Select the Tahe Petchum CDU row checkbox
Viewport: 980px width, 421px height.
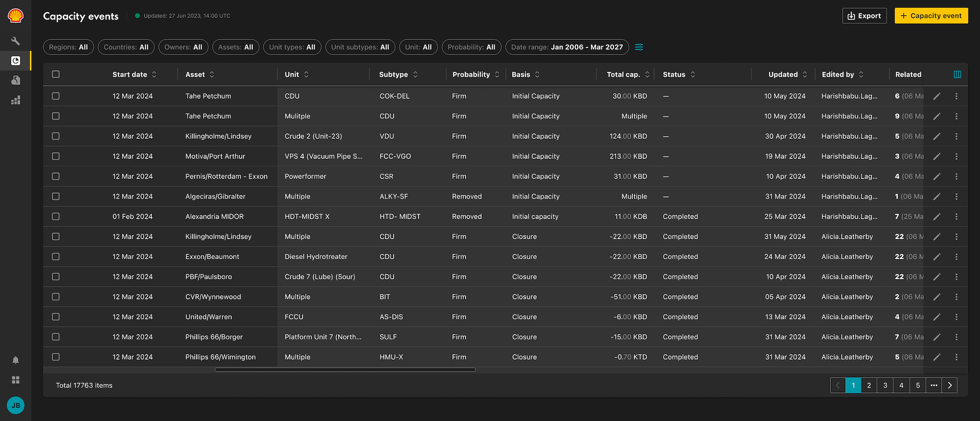56,96
